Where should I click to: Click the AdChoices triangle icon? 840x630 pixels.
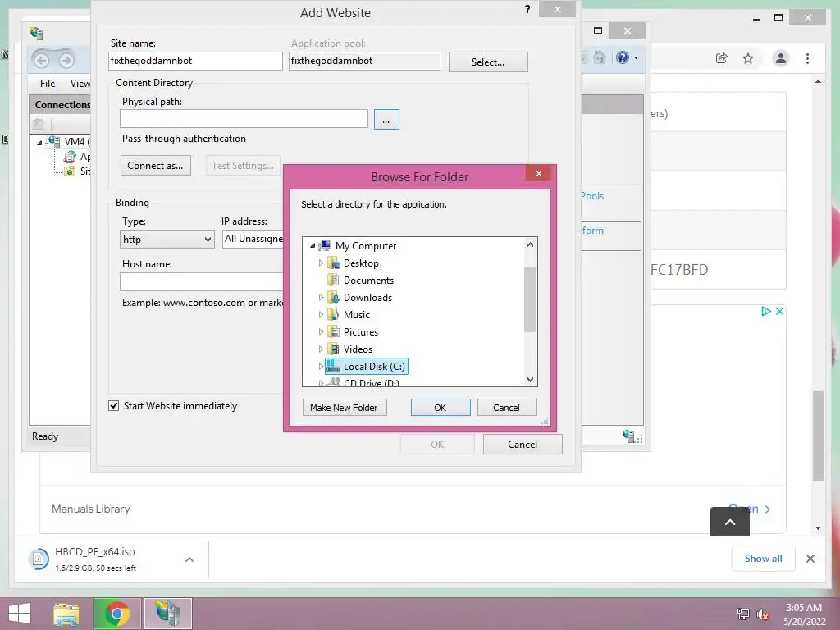pos(766,311)
